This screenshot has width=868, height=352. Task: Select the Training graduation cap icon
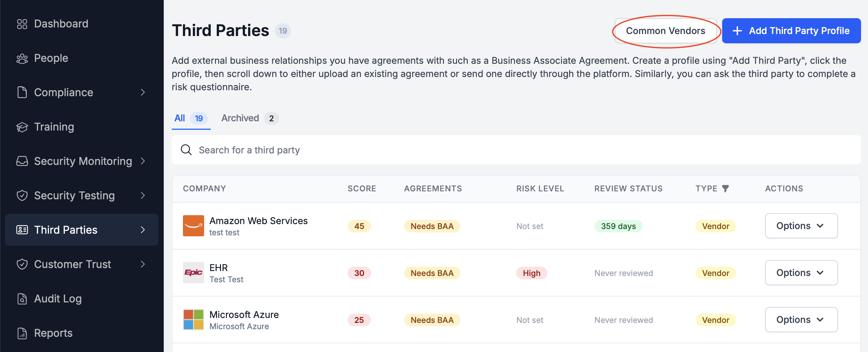click(22, 127)
